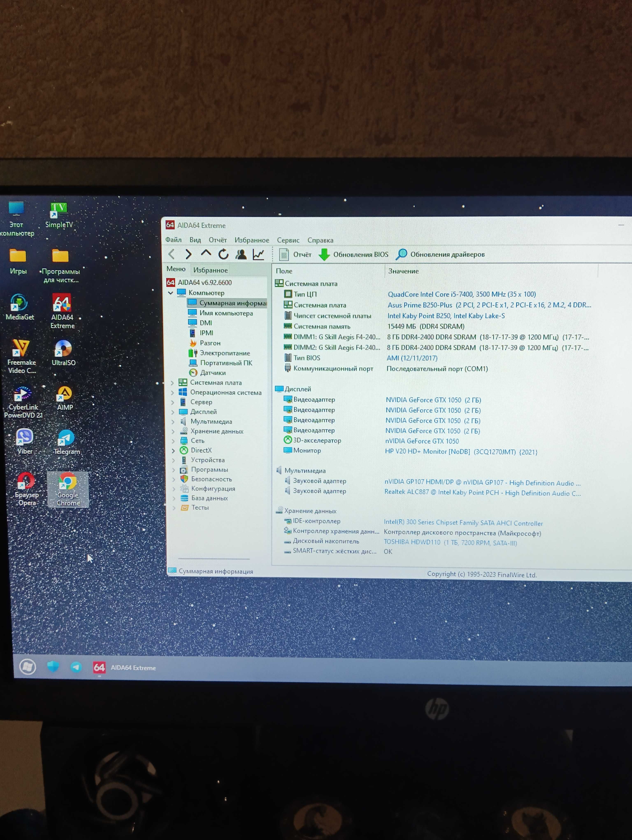The width and height of the screenshot is (632, 840).
Task: Open the AMI (12/11/2017) BIOS link
Action: [412, 358]
